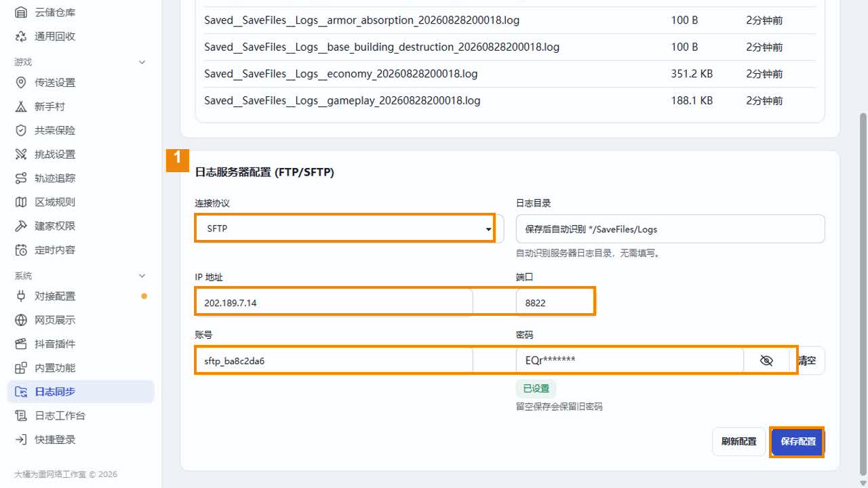This screenshot has width=868, height=488.
Task: Click the 挑战设置 crossed swords icon
Action: point(21,155)
